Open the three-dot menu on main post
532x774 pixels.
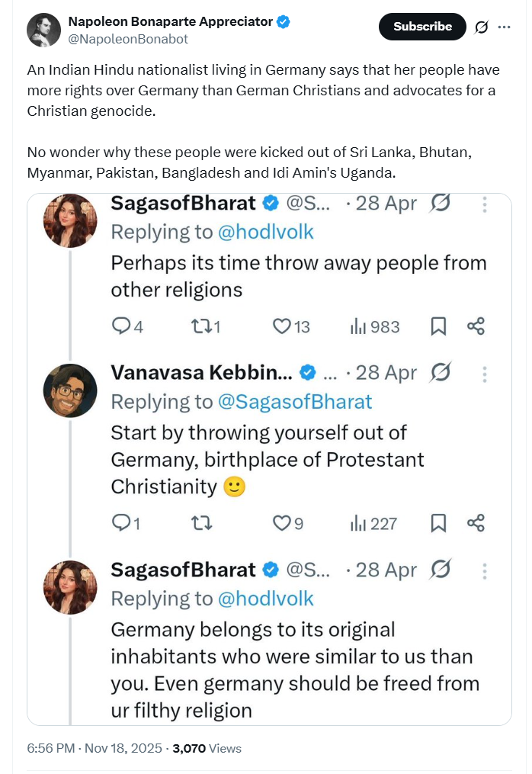[504, 27]
